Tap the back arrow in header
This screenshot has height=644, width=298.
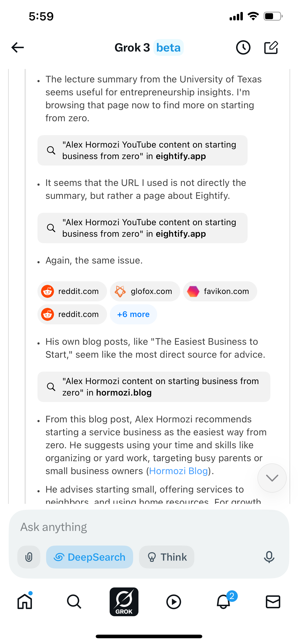(x=18, y=47)
